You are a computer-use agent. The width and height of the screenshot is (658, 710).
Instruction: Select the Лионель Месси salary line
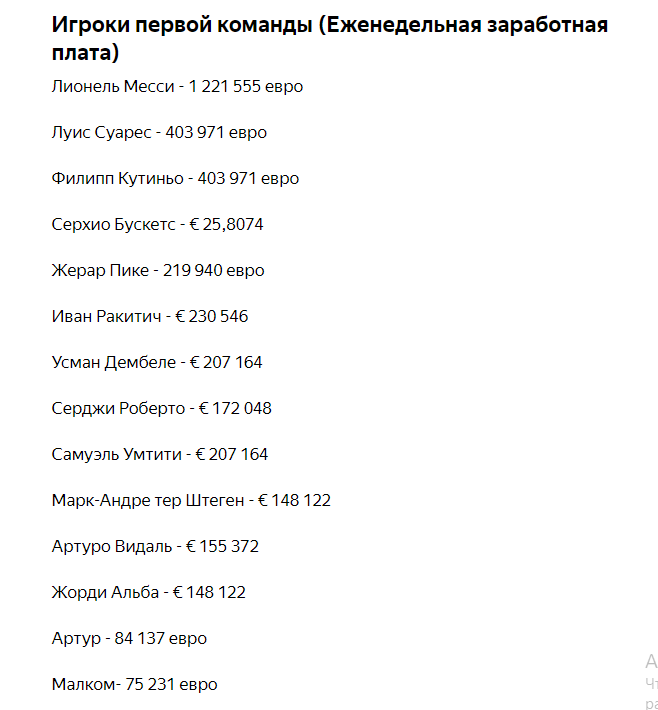tap(177, 86)
